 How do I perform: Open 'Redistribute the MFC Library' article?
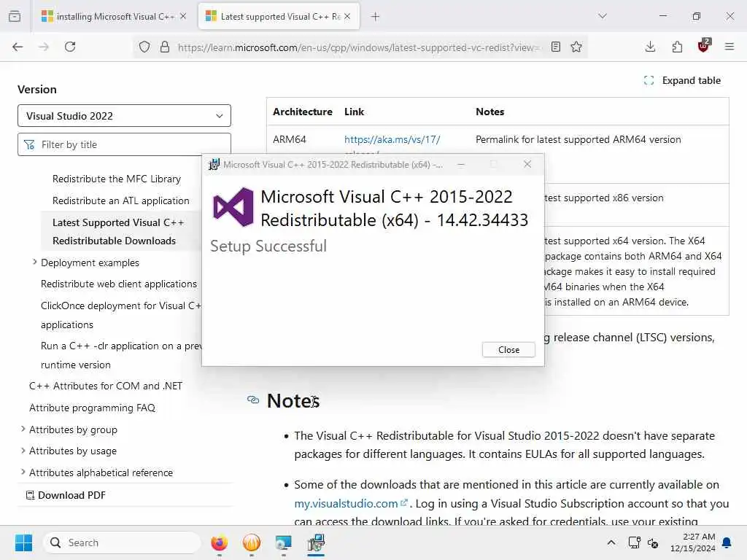click(x=117, y=179)
